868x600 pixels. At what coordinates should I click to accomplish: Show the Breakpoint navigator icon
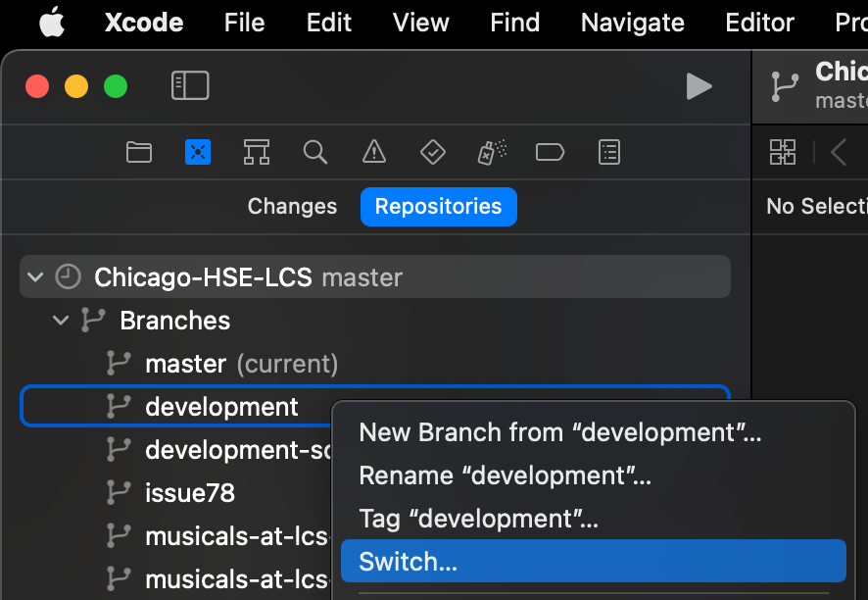tap(551, 152)
